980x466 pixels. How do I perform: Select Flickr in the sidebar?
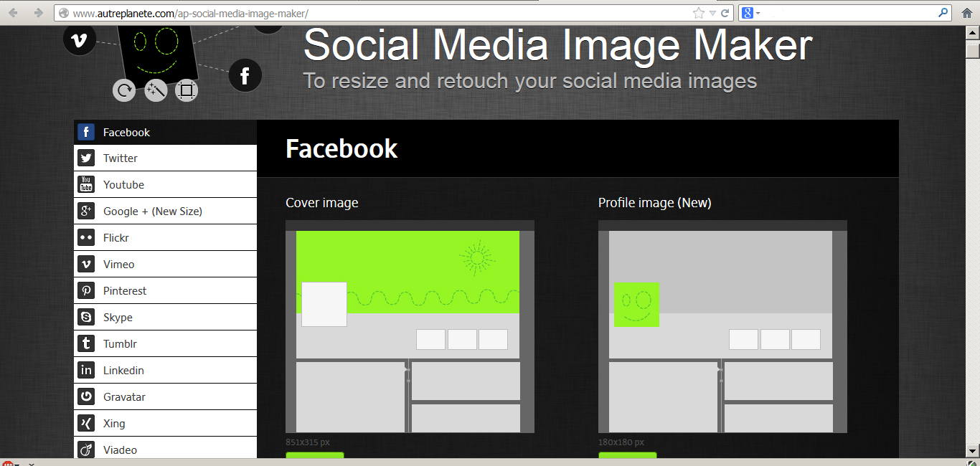click(165, 238)
